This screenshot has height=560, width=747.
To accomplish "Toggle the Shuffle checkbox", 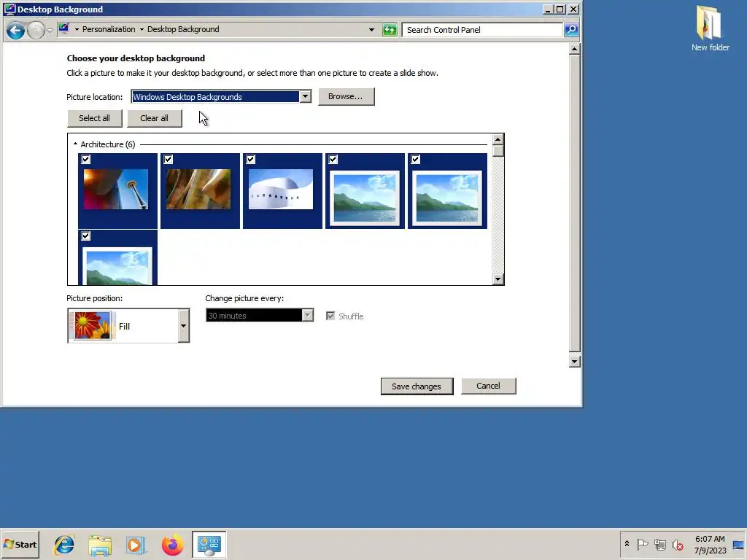I will click(330, 316).
